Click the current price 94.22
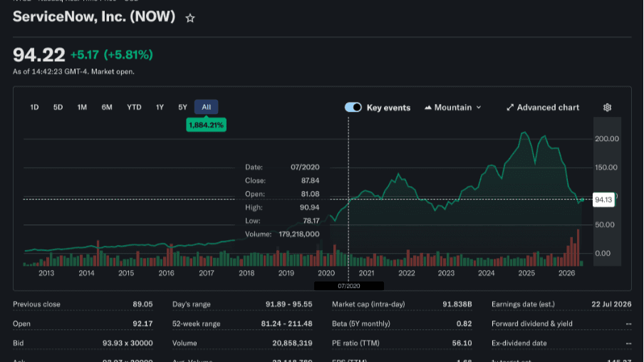 tap(39, 55)
